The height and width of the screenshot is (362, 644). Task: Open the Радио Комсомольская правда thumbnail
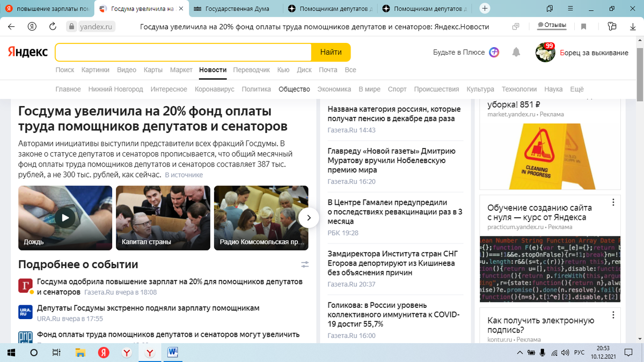pyautogui.click(x=261, y=218)
